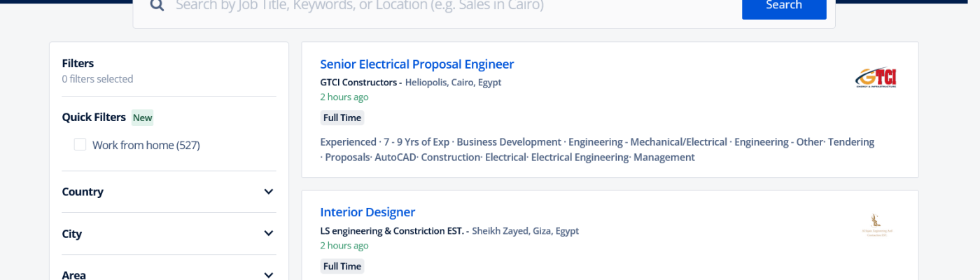Open the LS engineering company logo

point(876,226)
